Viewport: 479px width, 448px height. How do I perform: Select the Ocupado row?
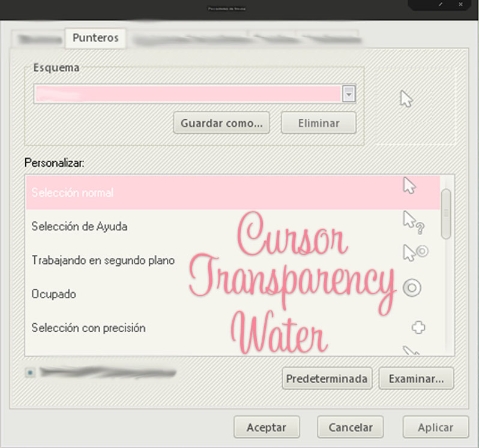click(x=233, y=294)
